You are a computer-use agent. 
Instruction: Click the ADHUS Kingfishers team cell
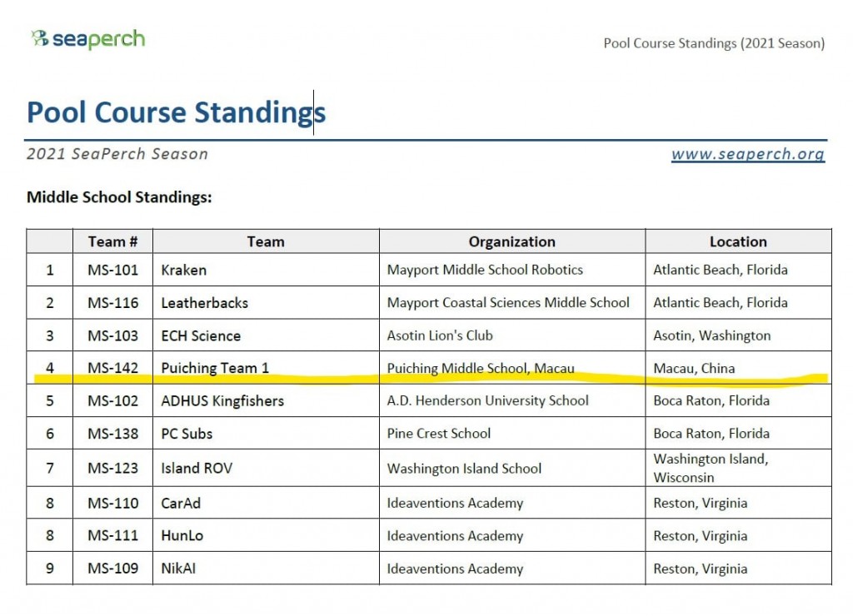(222, 400)
